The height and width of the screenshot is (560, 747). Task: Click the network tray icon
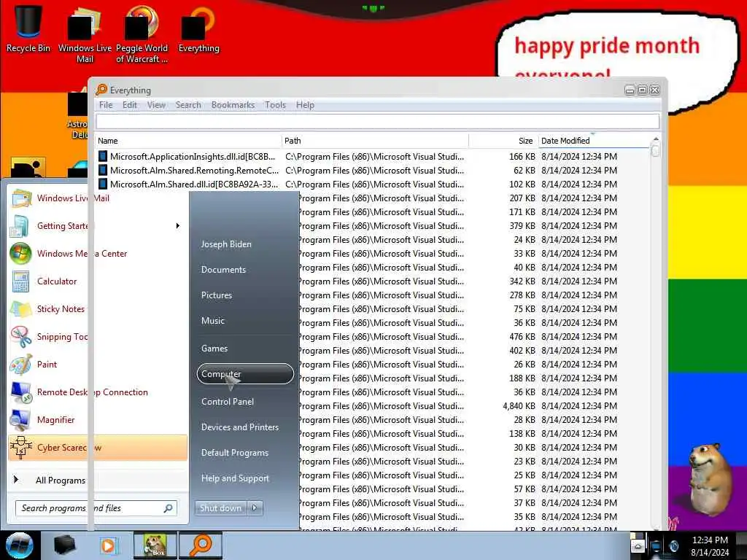click(x=656, y=546)
